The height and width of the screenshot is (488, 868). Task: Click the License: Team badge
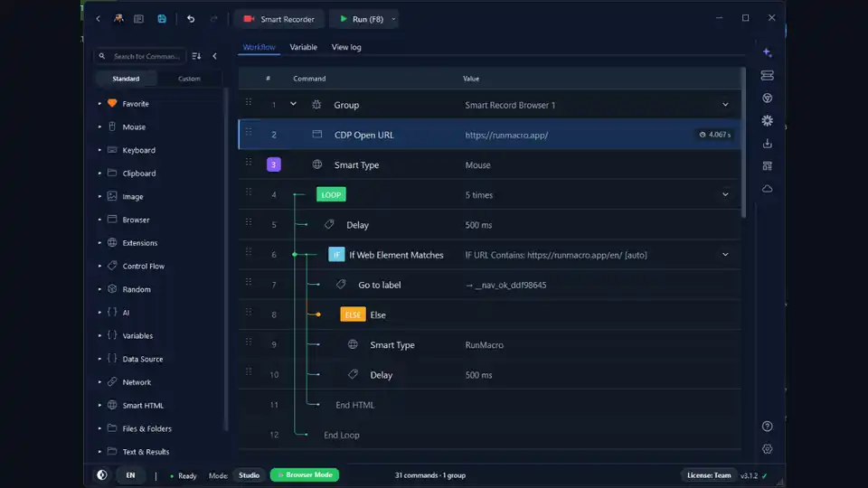tap(709, 474)
